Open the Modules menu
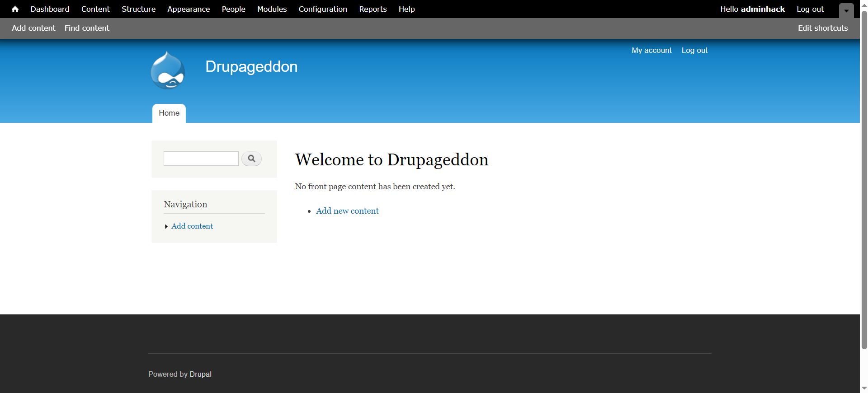 click(272, 9)
